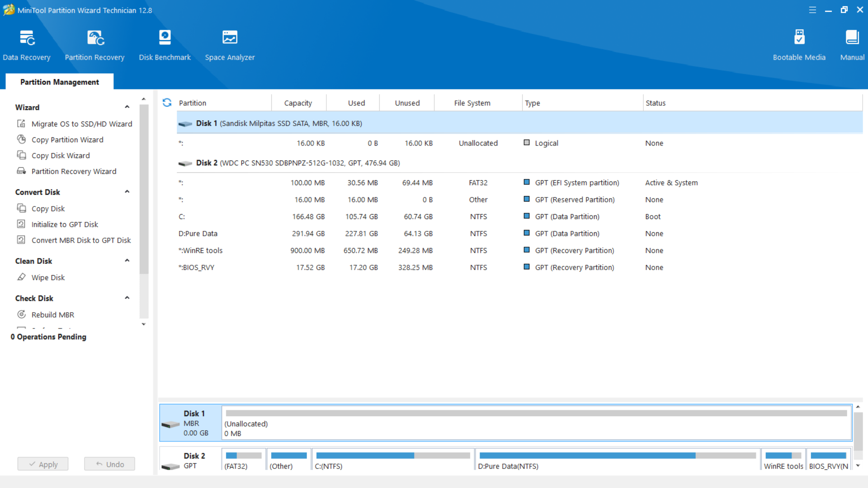868x488 pixels.
Task: Open Disk Benchmark tool
Action: tap(165, 45)
